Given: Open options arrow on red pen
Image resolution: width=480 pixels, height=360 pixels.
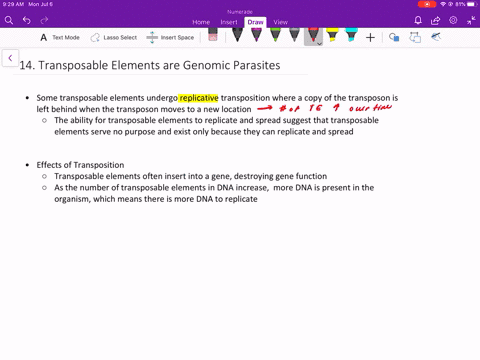Looking at the screenshot, I should [319, 44].
